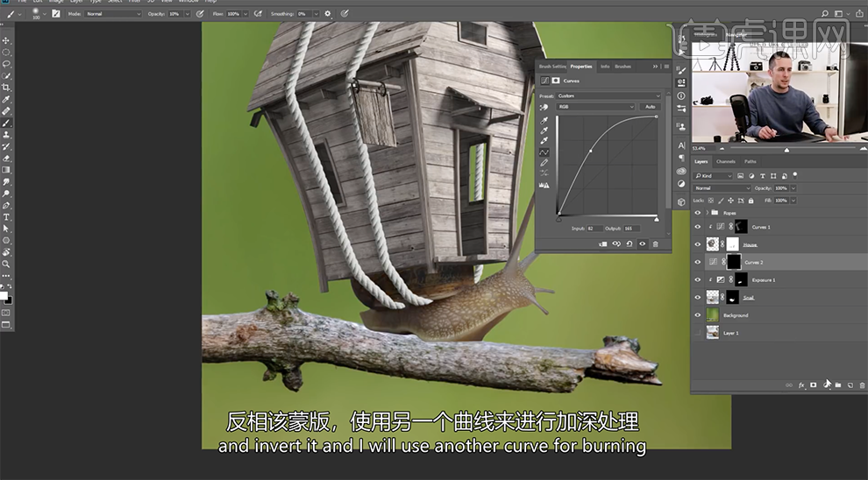Open the Curves Preset dropdown
Image resolution: width=868 pixels, height=480 pixels.
[608, 95]
